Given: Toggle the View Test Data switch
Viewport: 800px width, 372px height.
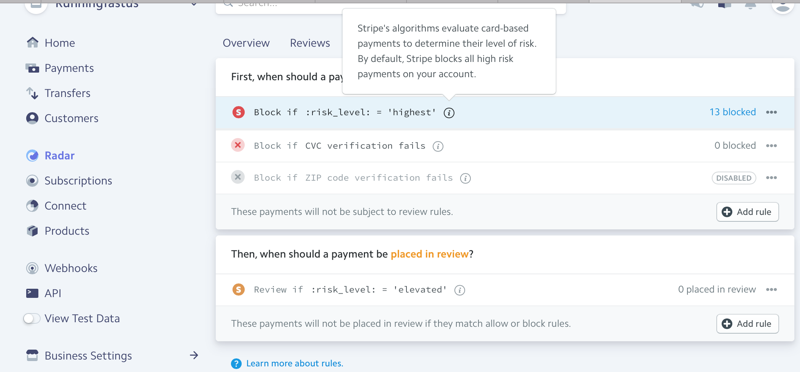Looking at the screenshot, I should tap(32, 318).
